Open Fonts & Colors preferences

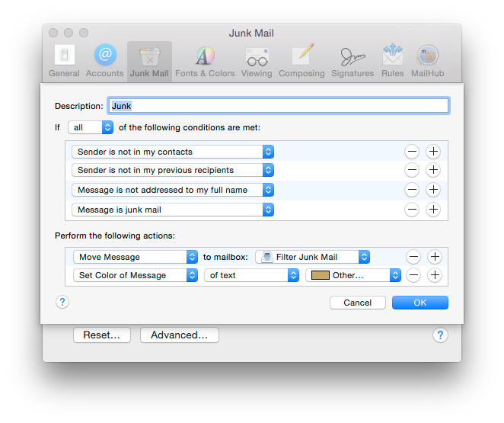point(205,61)
